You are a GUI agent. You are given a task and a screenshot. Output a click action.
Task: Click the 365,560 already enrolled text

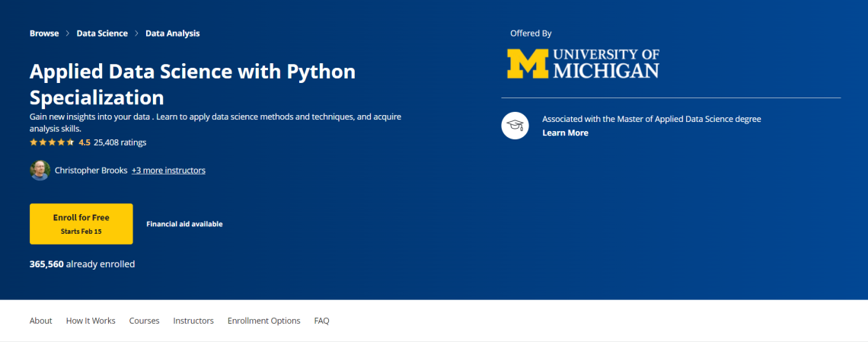point(82,264)
